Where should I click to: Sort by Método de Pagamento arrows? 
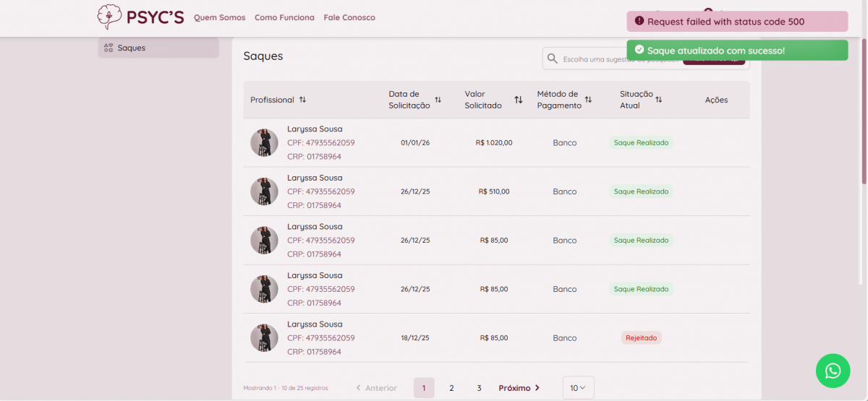(588, 100)
